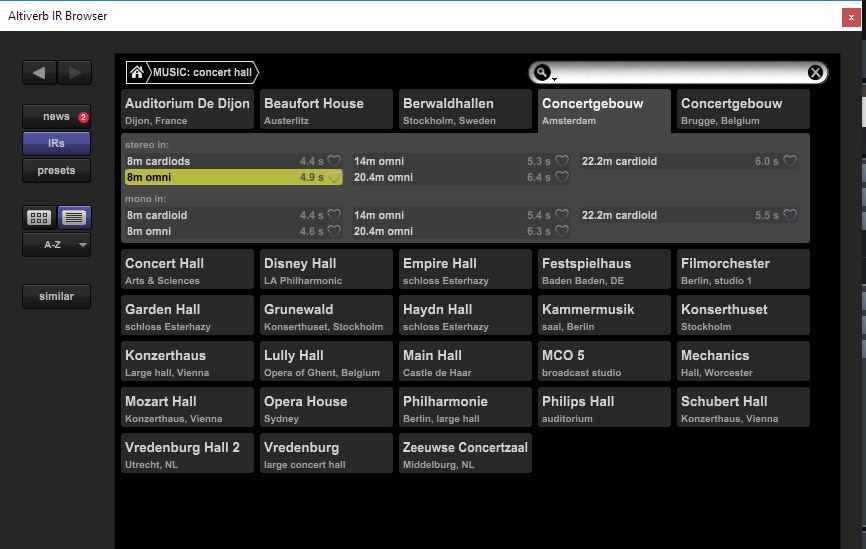This screenshot has width=866, height=549.
Task: Select mono 22.2m cardioid impulse response
Action: pyautogui.click(x=689, y=215)
